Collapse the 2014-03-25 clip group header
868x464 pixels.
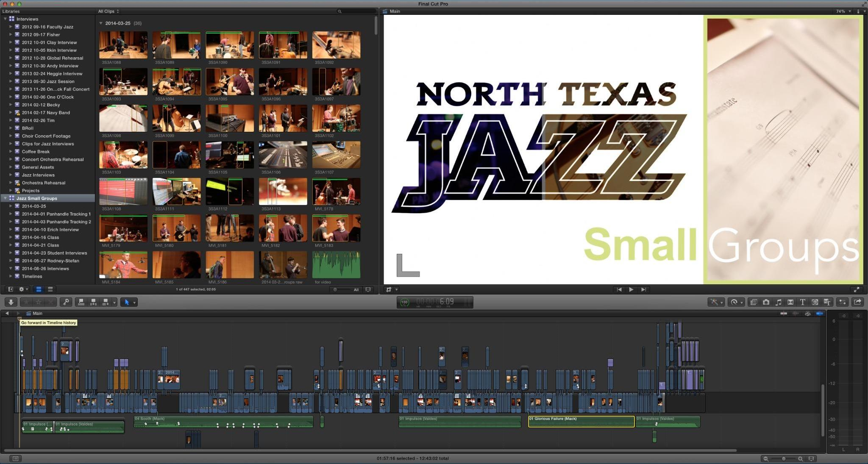click(x=101, y=23)
